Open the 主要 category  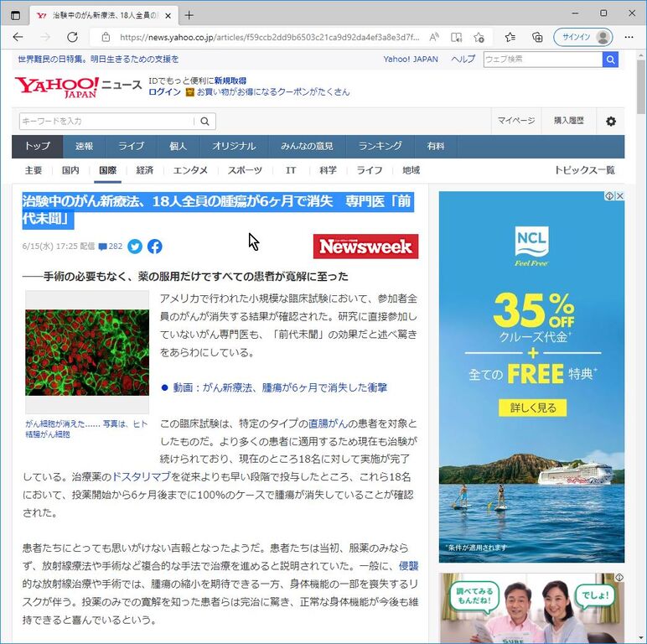click(34, 170)
